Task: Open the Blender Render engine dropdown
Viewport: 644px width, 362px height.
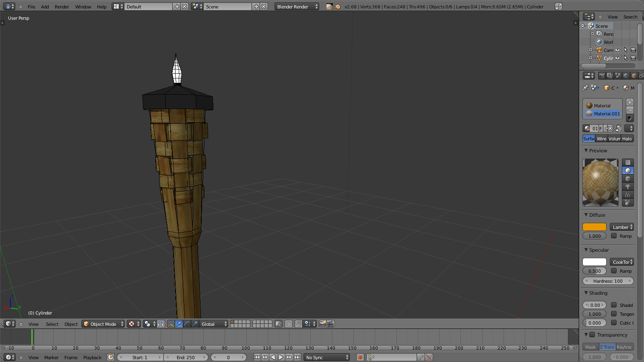Action: click(x=297, y=7)
